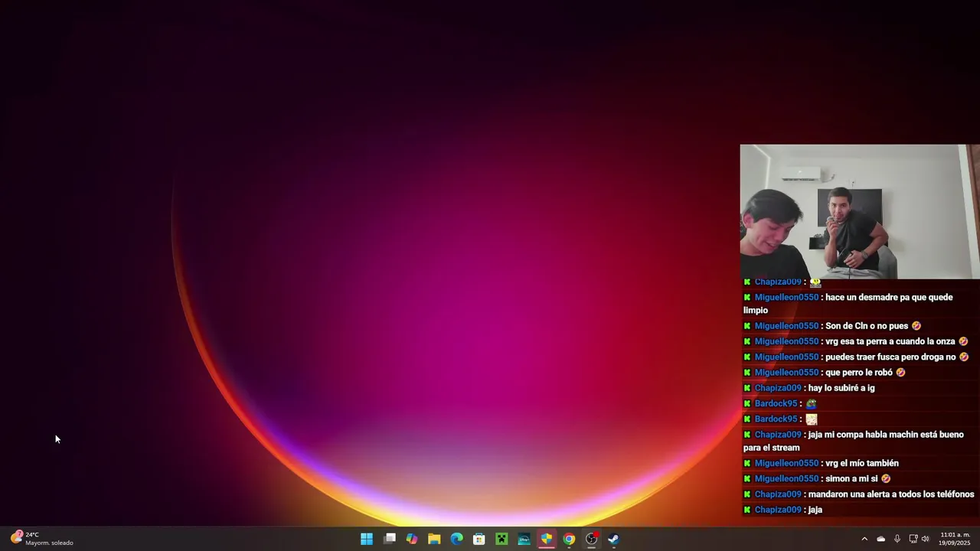980x551 pixels.
Task: Open Windows Security shield icon
Action: click(547, 539)
